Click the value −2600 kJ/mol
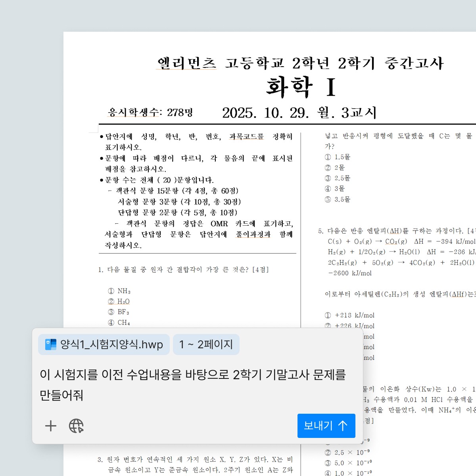 pos(350,273)
